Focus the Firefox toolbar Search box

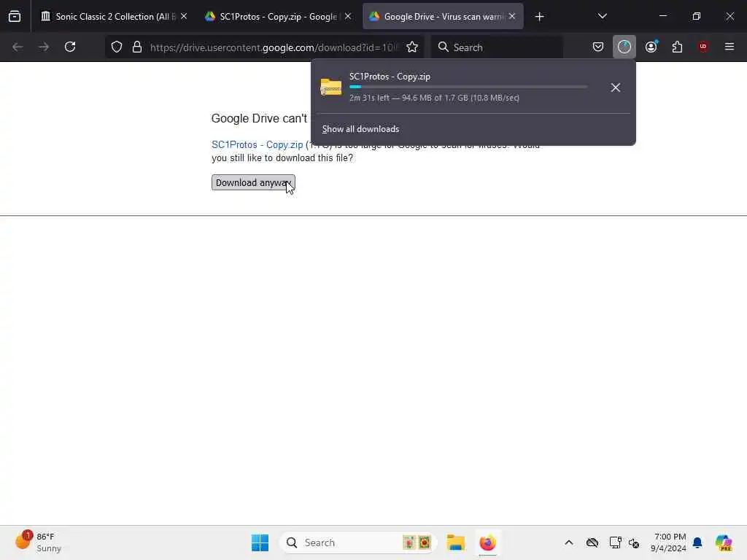point(498,47)
